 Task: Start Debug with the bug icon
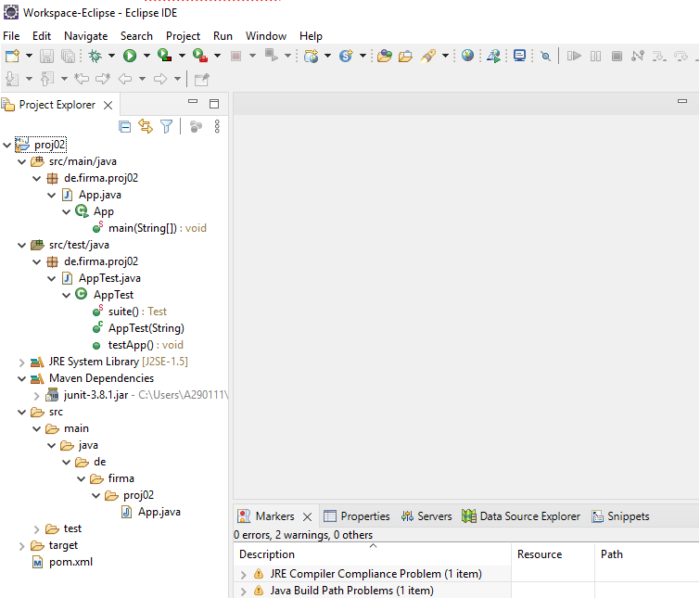click(95, 56)
